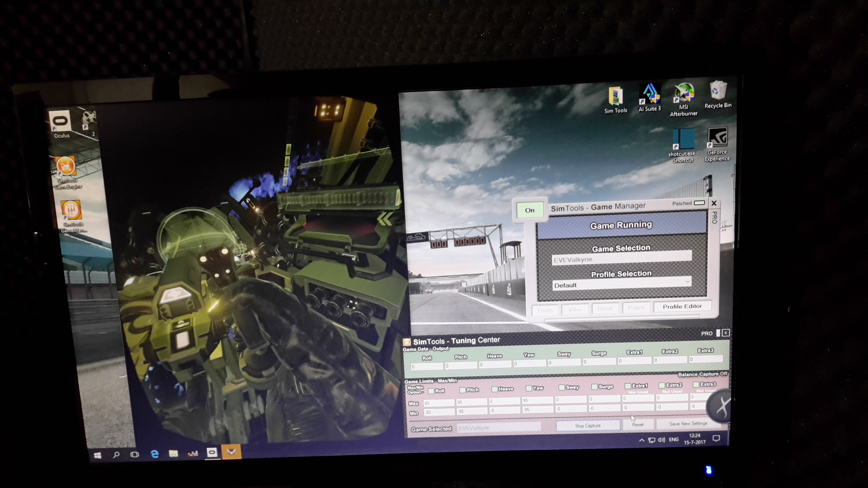This screenshot has height=488, width=868.
Task: Enable the Pitch Max/Min checkbox
Action: [462, 390]
